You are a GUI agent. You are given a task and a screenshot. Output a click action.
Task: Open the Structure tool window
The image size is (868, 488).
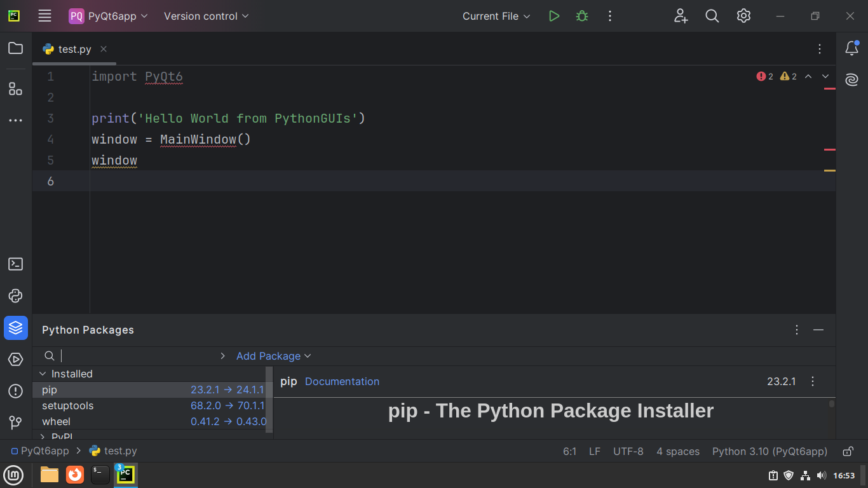pos(16,88)
